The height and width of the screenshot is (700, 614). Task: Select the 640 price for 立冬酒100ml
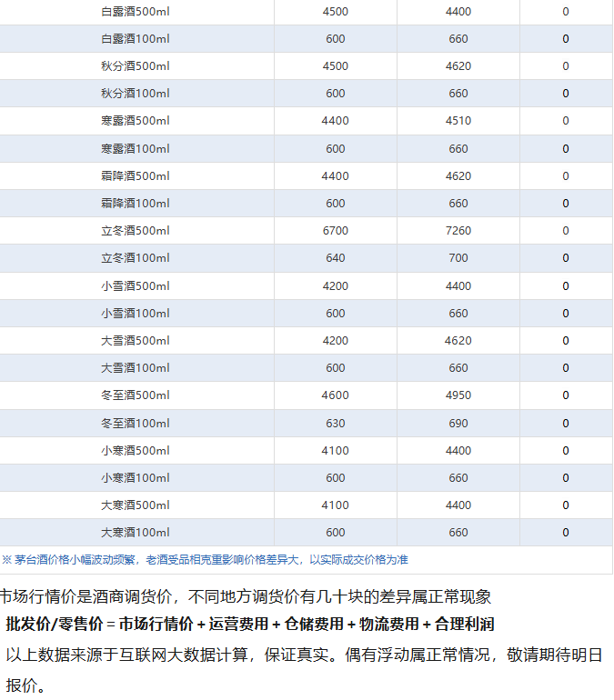coord(335,258)
